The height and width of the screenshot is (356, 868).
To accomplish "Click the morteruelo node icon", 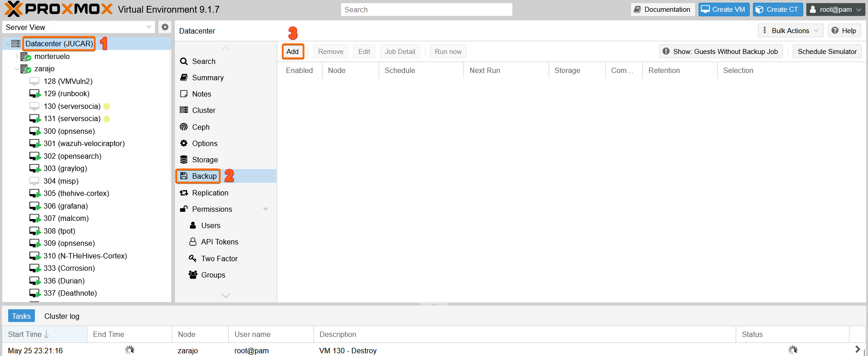I will 26,56.
